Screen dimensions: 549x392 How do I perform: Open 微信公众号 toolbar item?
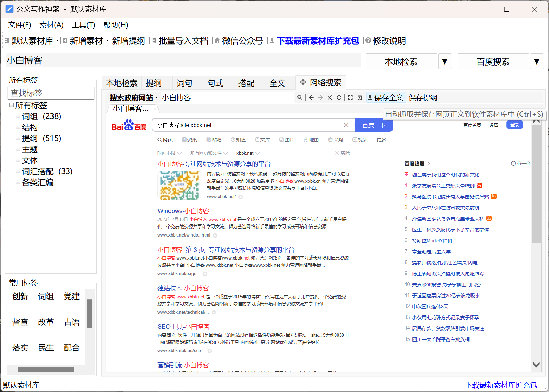239,41
